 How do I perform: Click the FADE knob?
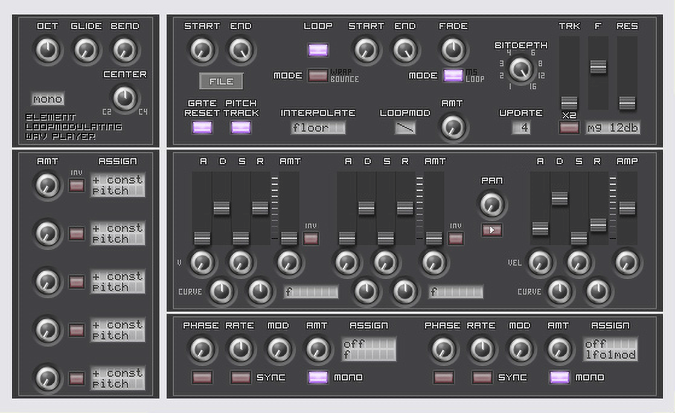tap(453, 50)
